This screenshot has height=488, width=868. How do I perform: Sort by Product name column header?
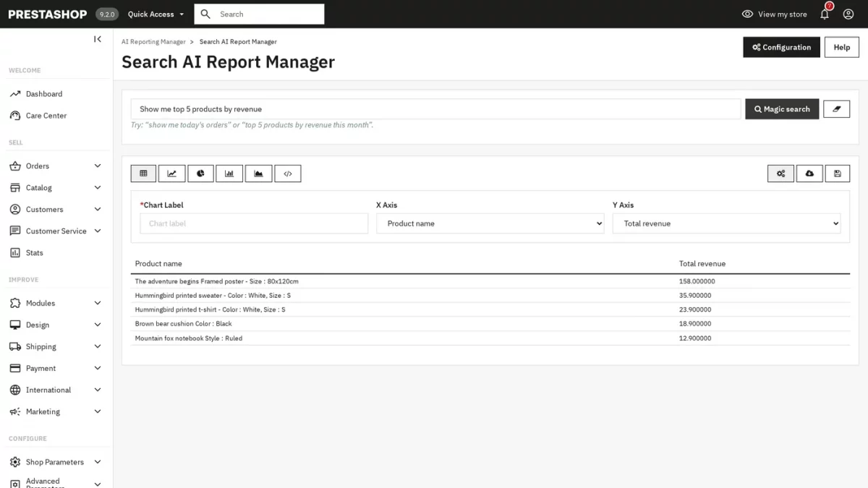[x=158, y=264]
